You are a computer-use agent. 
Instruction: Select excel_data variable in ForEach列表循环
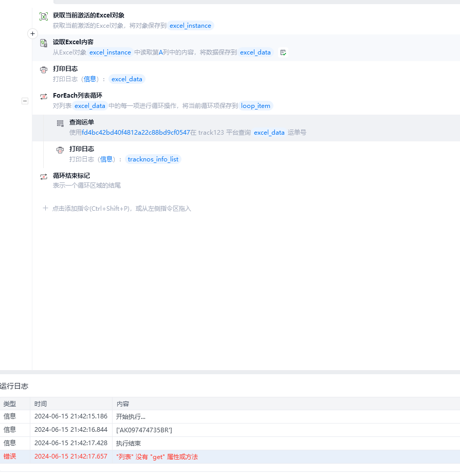[90, 106]
